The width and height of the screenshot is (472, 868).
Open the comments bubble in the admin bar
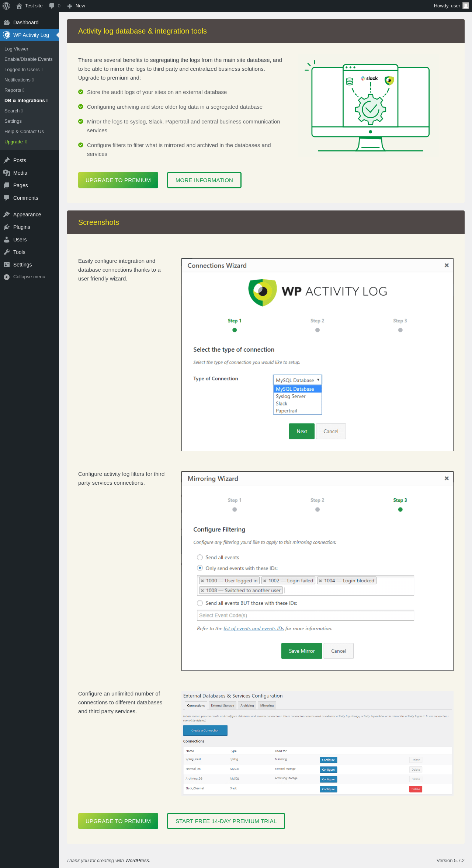pos(52,6)
